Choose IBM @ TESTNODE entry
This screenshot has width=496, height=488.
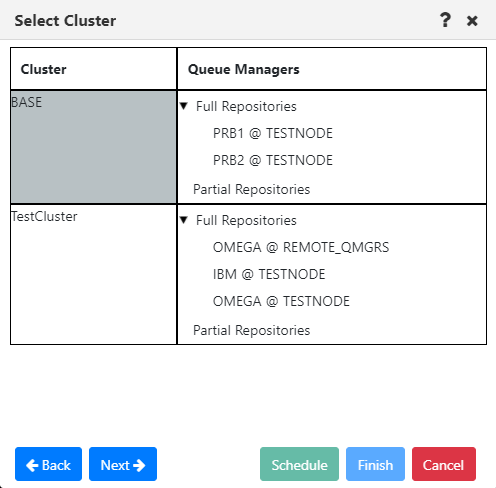click(x=269, y=274)
